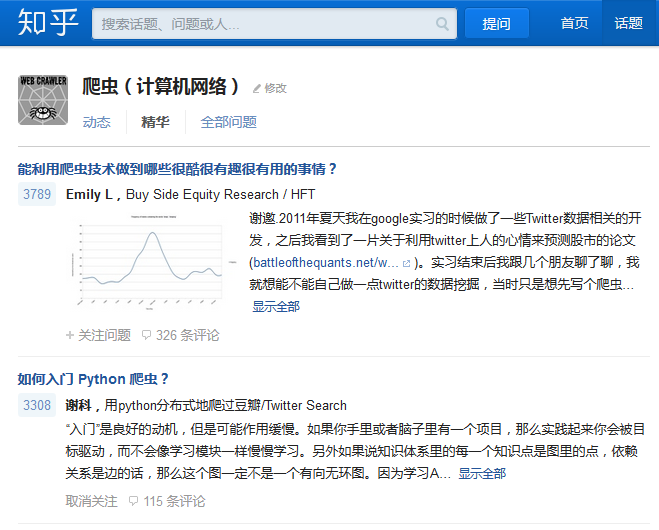Click the Web Crawler topic avatar
The height and width of the screenshot is (530, 659).
click(43, 100)
